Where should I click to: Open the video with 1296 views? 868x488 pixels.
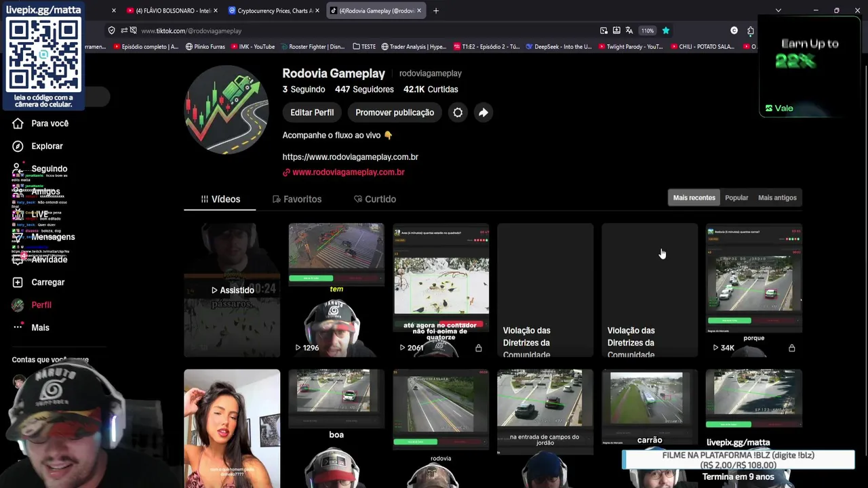click(336, 290)
